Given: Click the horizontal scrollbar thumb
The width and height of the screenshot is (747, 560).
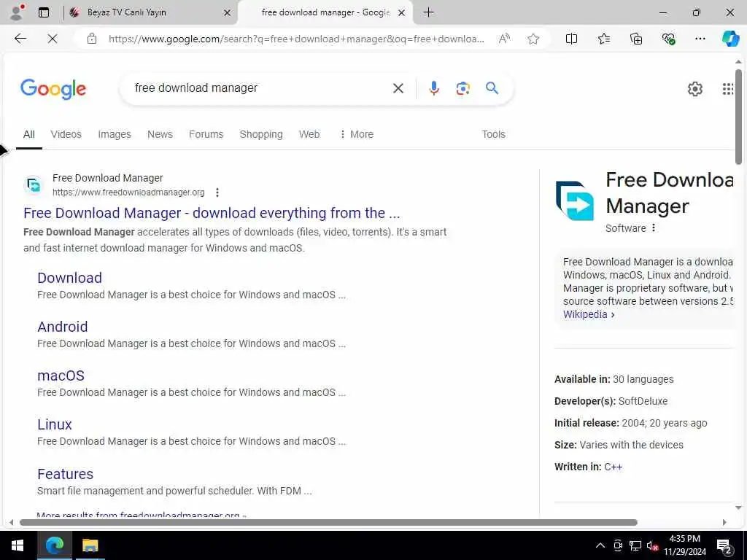Looking at the screenshot, I should point(328,522).
